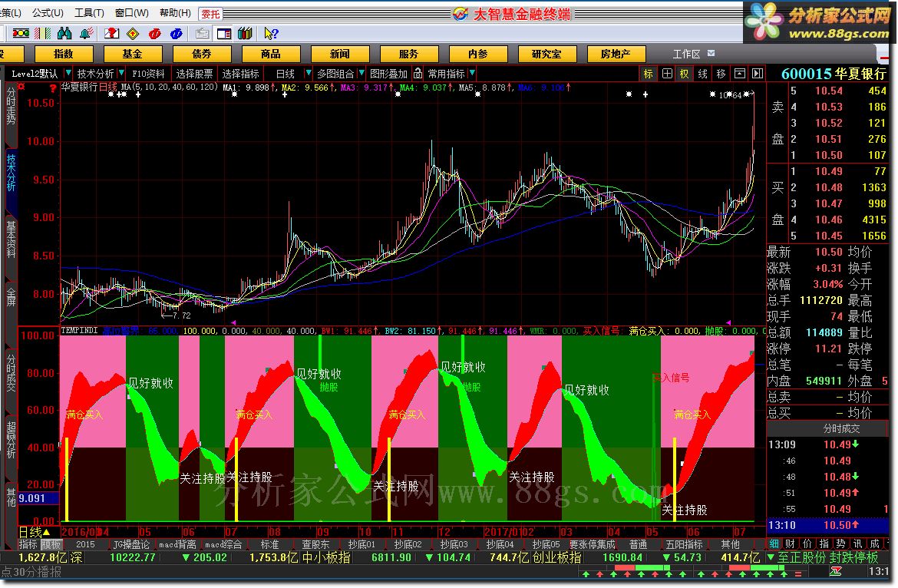
Task: Click the 新闻 category button
Action: (339, 54)
